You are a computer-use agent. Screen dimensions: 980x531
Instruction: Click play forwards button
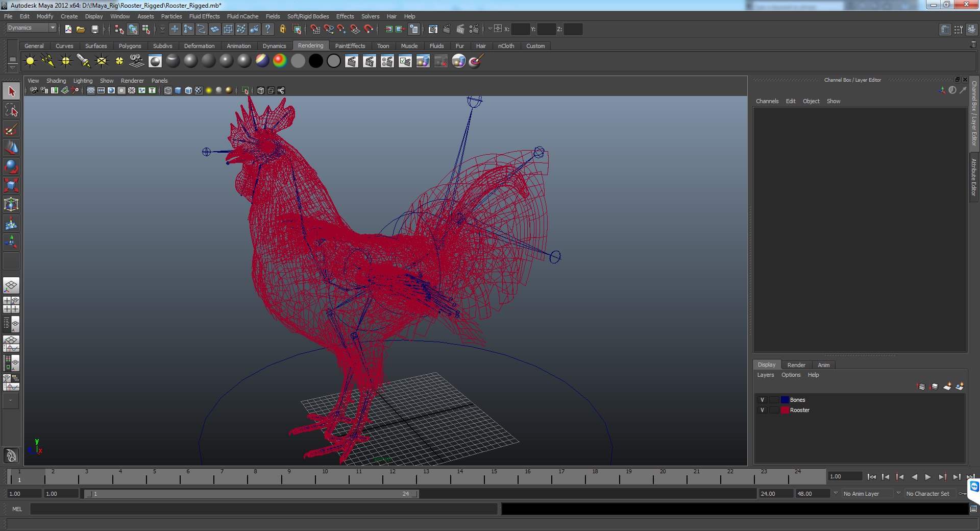[x=928, y=477]
